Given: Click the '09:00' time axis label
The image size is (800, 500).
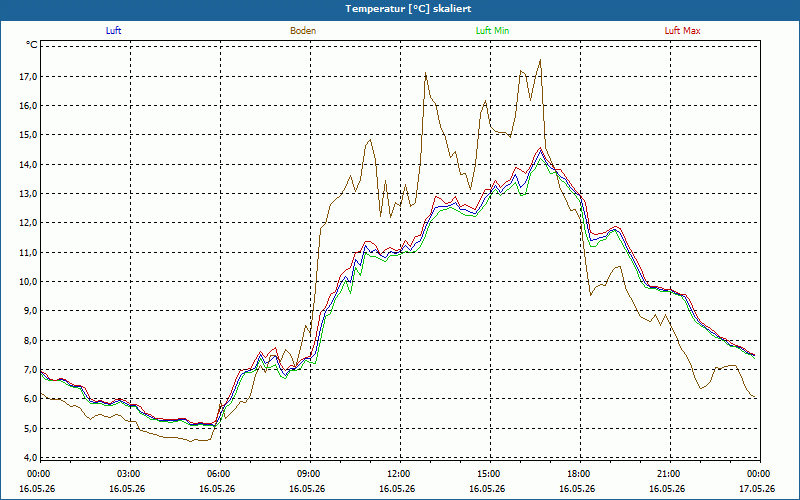Looking at the screenshot, I should 310,474.
